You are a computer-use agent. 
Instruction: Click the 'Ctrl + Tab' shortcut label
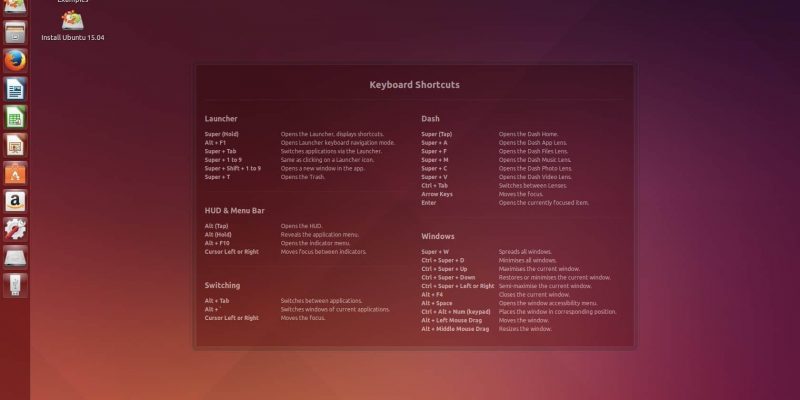coord(435,186)
